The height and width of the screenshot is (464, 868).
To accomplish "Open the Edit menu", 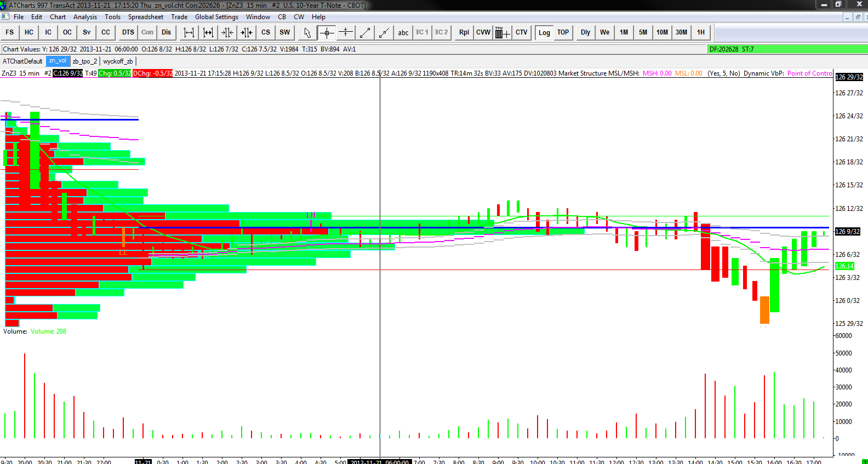I will coord(37,17).
